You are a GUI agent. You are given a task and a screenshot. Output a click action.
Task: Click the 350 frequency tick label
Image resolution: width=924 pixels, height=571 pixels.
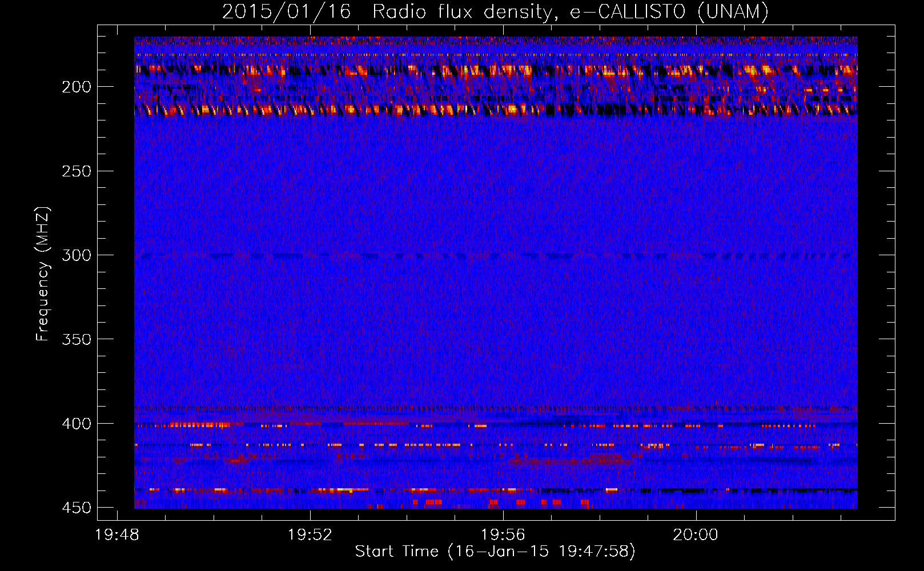coord(77,340)
